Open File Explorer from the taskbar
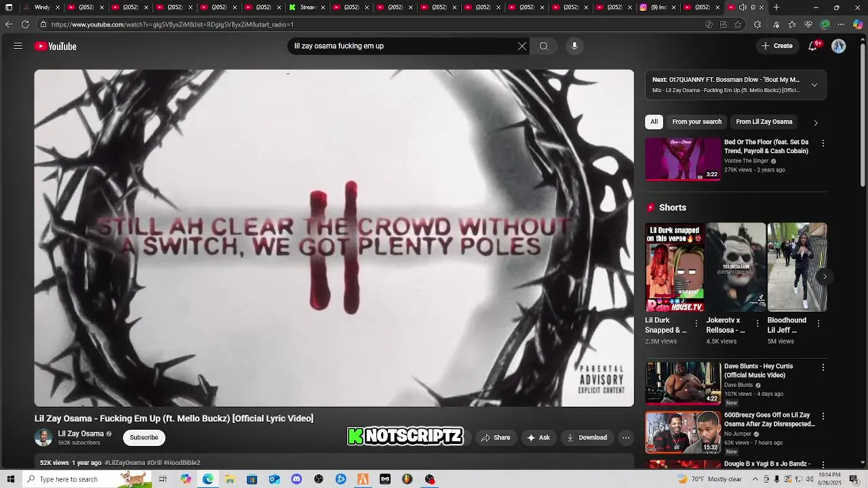The width and height of the screenshot is (868, 488). 230,479
